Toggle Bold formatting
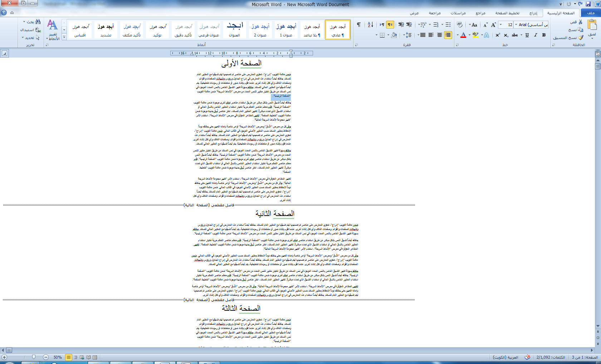 [544, 35]
